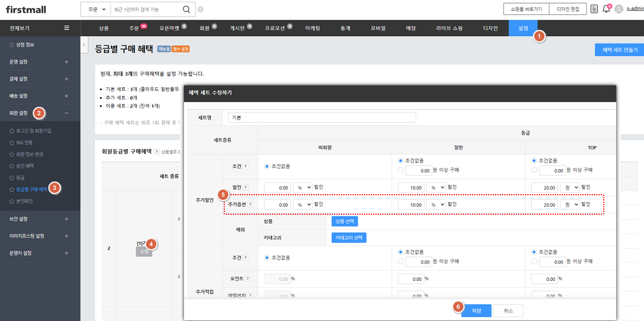The image size is (644, 321).
Task: Open the 주문 search category dropdown
Action: (x=95, y=10)
